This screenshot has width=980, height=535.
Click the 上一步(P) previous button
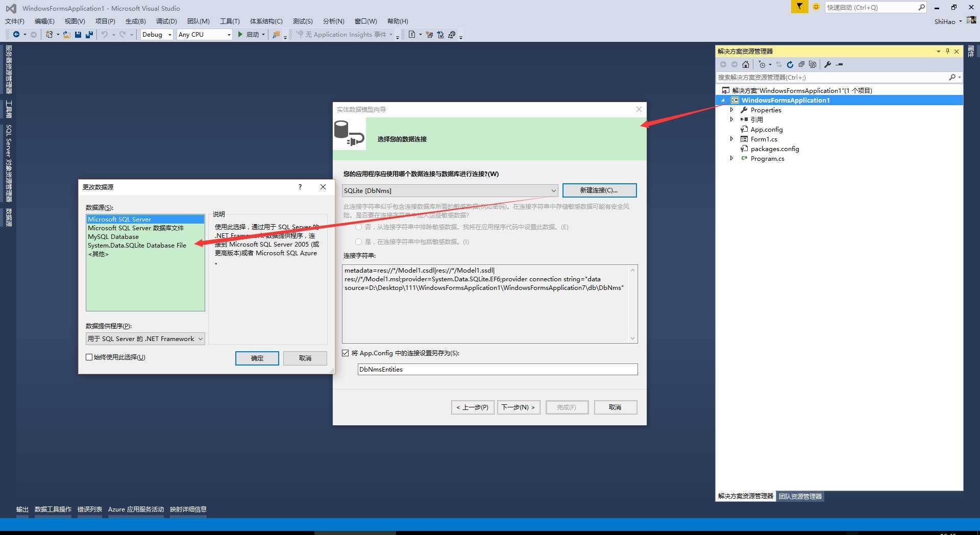[473, 407]
